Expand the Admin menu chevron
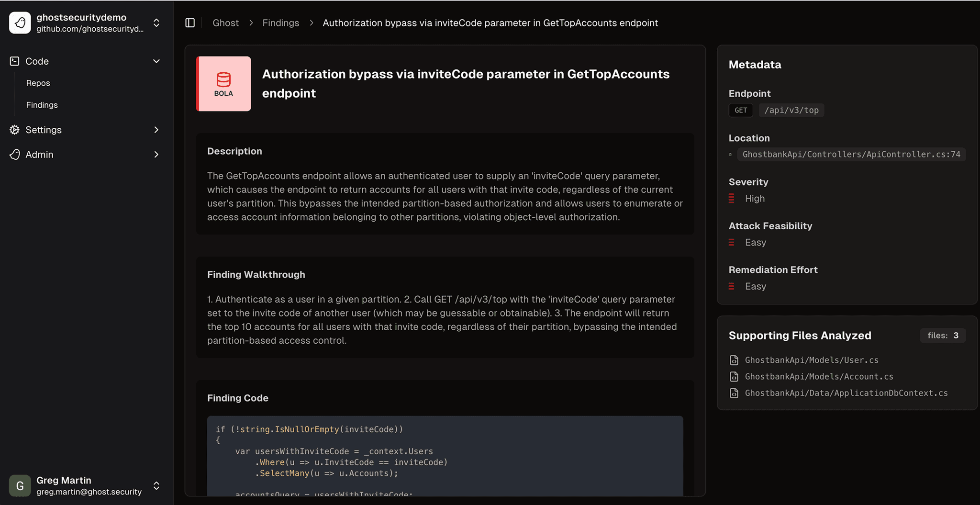Screen dimensions: 980x505 pos(156,155)
